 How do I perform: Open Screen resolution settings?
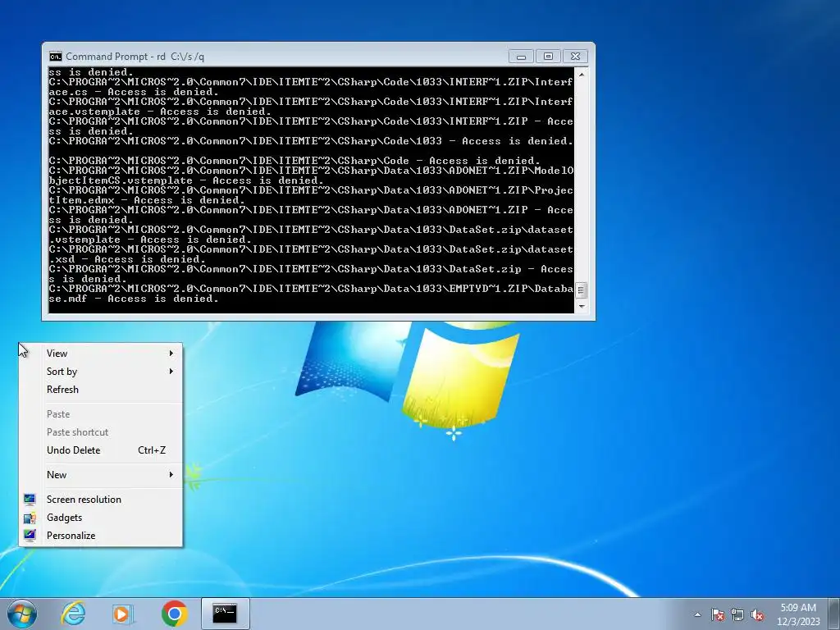click(x=101, y=500)
